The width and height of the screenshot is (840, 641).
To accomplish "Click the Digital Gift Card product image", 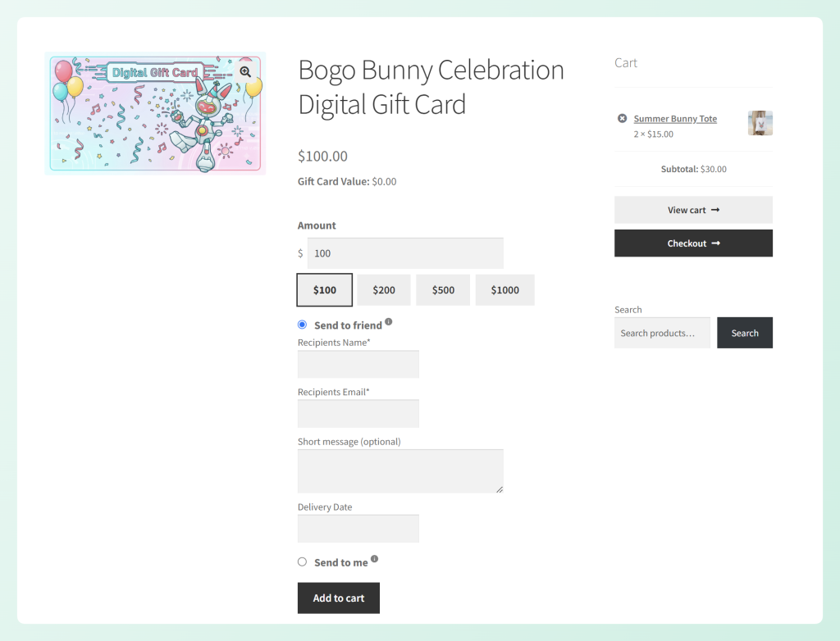I will pyautogui.click(x=155, y=113).
